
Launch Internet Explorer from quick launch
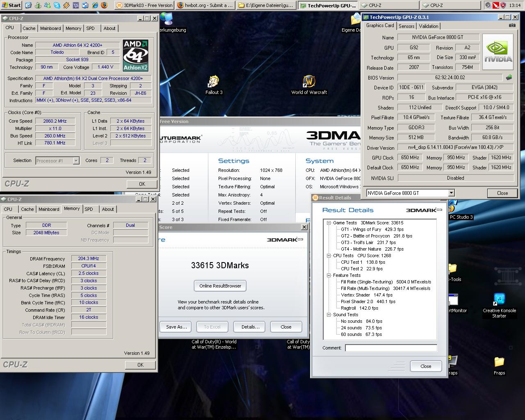click(95, 5)
